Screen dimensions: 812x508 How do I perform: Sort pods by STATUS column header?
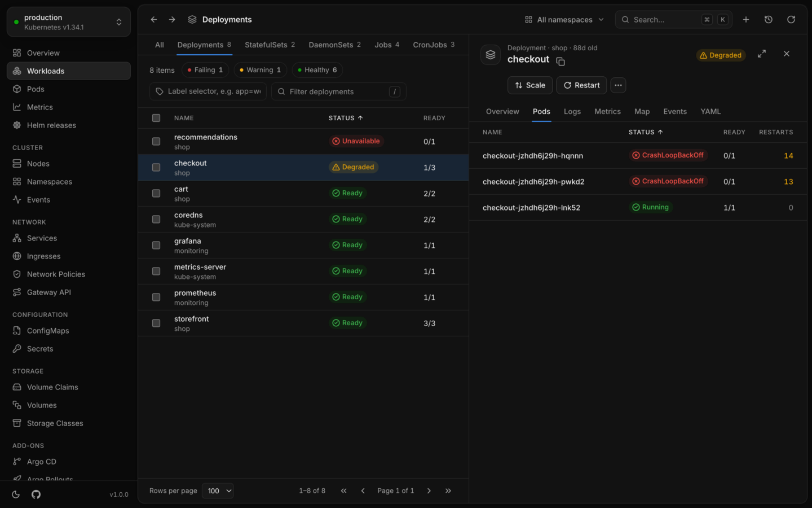click(x=646, y=132)
